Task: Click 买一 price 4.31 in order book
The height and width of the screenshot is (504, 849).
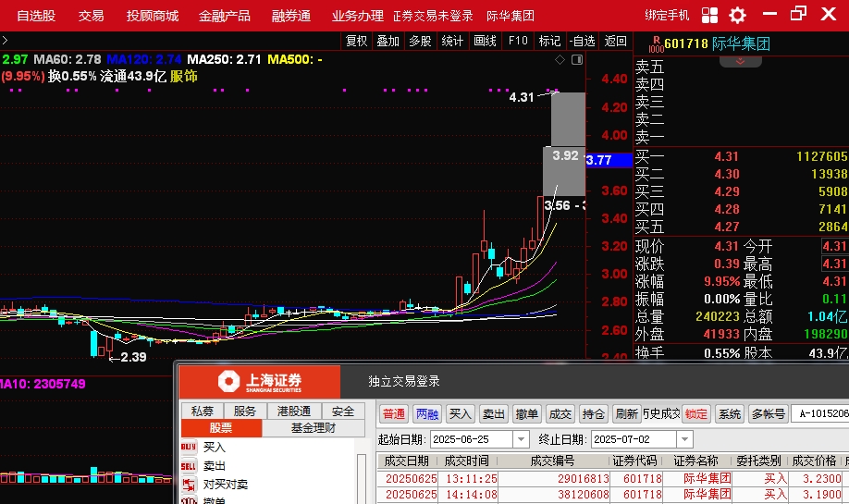Action: coord(727,156)
